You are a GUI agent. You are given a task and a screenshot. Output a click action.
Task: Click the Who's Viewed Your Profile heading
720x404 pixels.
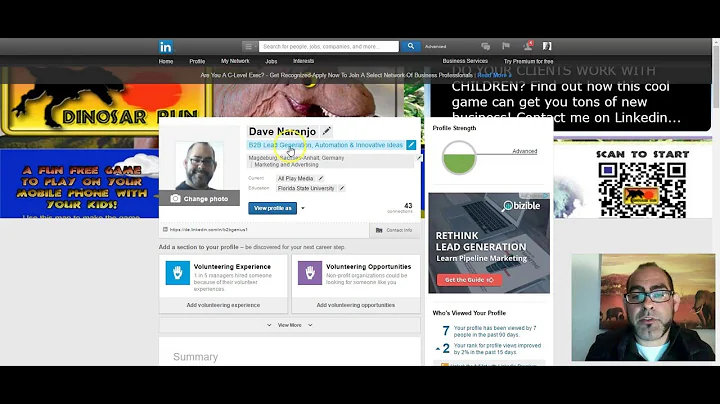tap(469, 313)
